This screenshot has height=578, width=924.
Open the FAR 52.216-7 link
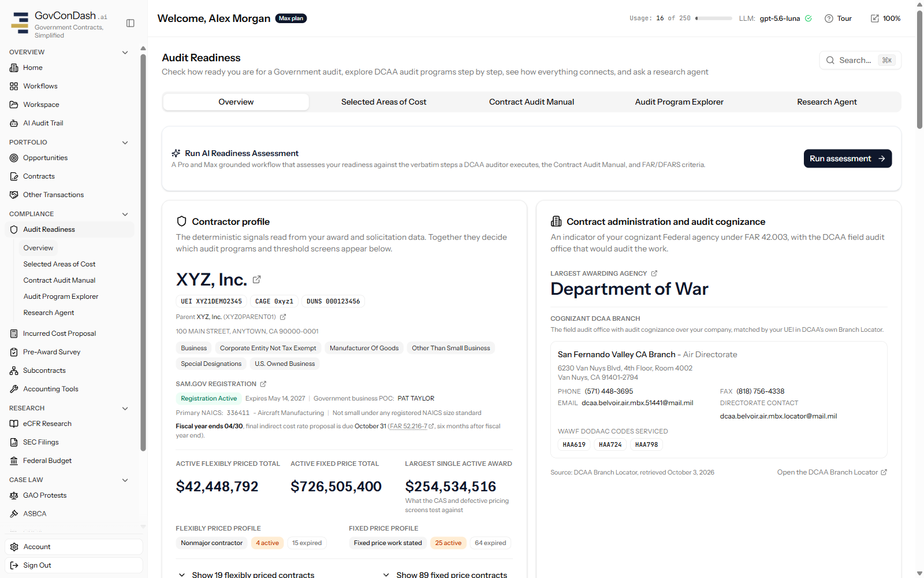point(411,426)
